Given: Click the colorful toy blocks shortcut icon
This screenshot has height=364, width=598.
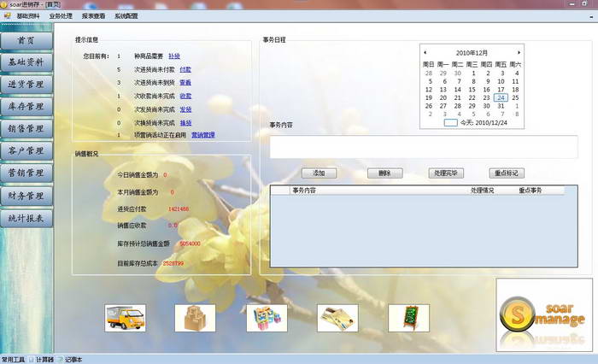Looking at the screenshot, I should [267, 318].
